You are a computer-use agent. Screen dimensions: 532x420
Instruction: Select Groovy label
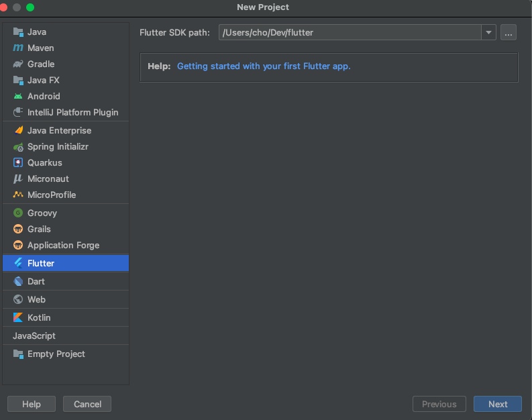[42, 213]
